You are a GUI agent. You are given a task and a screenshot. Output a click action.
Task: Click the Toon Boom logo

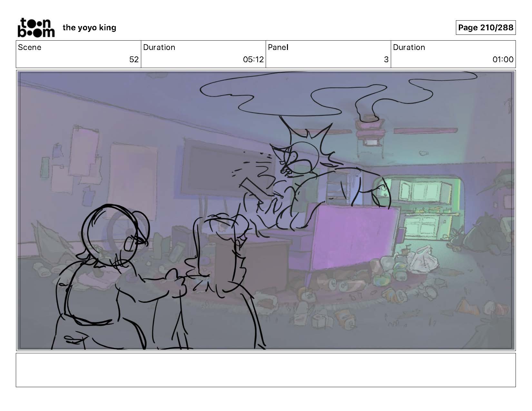(36, 28)
